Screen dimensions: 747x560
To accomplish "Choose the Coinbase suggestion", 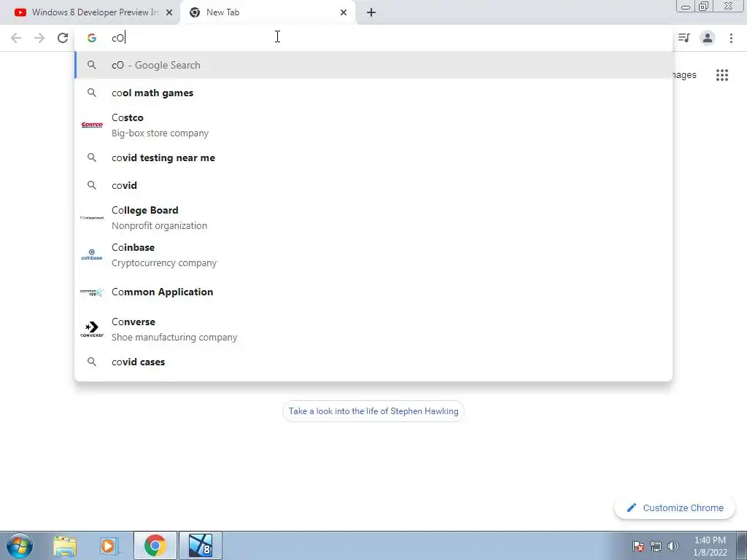I will [373, 254].
